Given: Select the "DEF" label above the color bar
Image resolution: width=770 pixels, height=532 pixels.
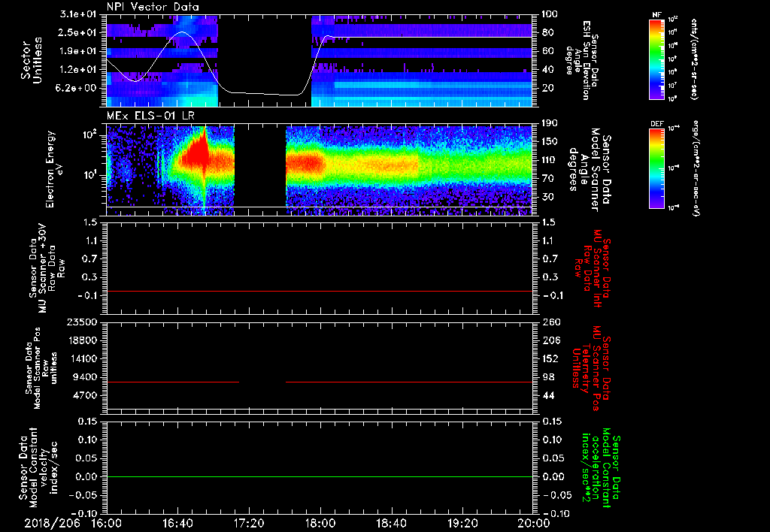Looking at the screenshot, I should click(656, 124).
